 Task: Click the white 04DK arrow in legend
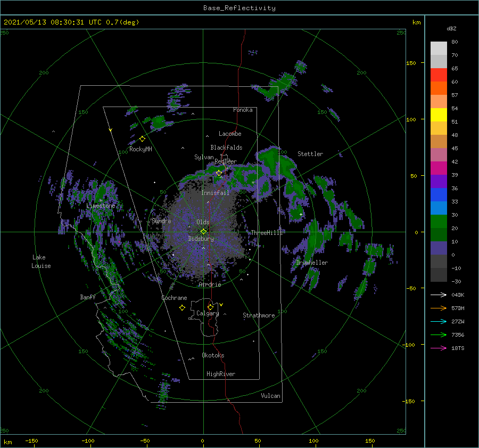click(439, 295)
